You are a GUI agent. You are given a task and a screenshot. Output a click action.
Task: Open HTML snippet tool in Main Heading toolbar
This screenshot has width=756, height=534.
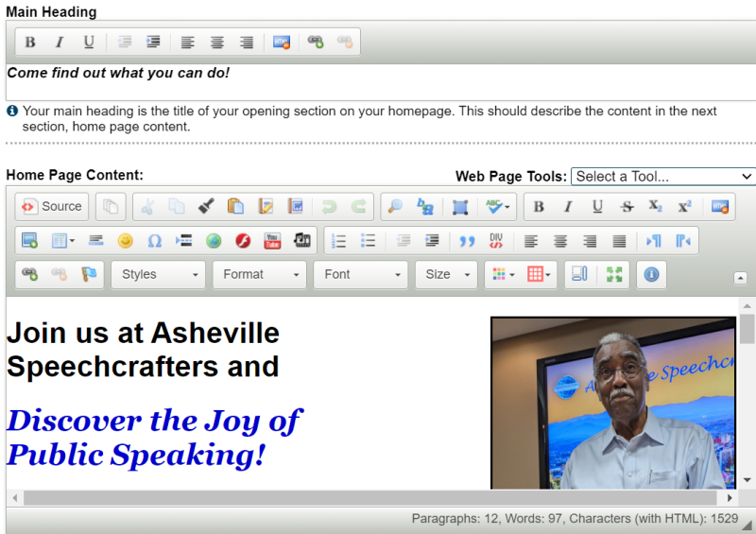point(282,43)
